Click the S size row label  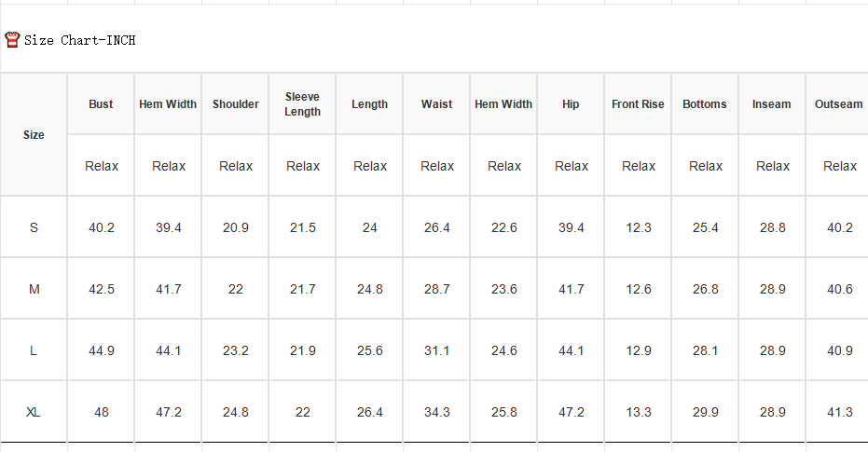[34, 227]
